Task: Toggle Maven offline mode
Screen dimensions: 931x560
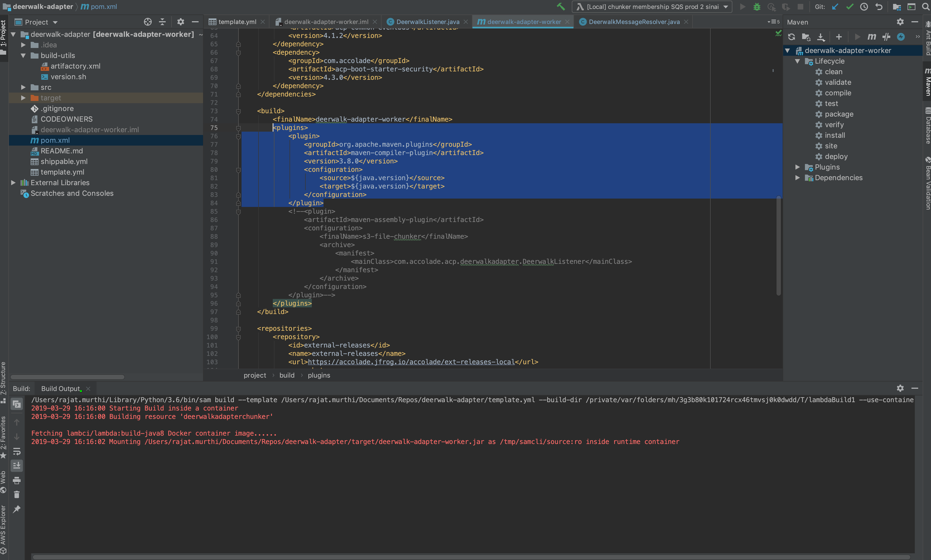Action: tap(886, 37)
